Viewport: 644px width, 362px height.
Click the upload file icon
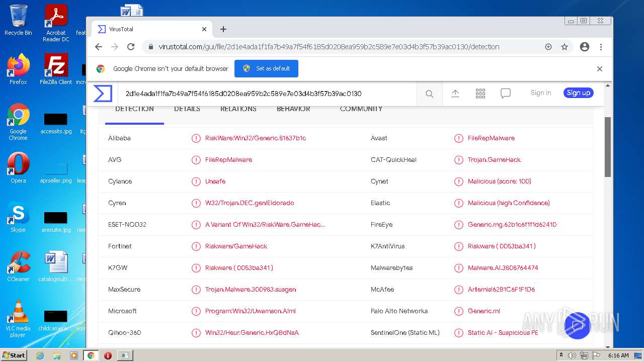pos(455,94)
